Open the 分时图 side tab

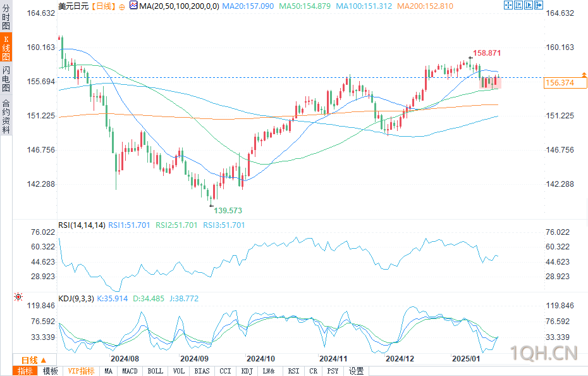tap(6, 17)
